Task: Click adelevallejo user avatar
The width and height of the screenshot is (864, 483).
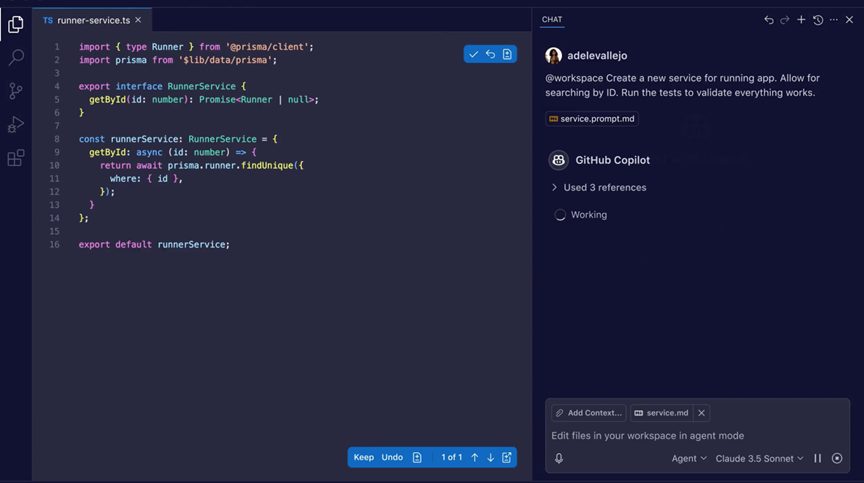Action: (x=553, y=56)
